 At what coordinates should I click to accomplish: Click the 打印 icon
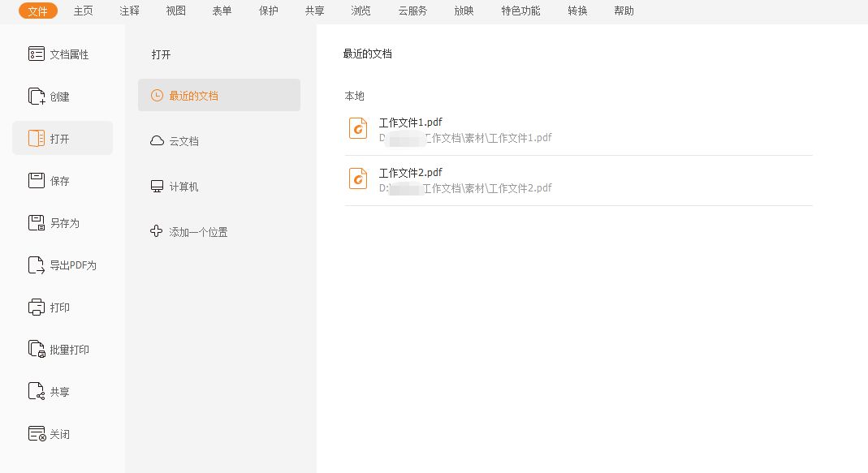(x=36, y=307)
